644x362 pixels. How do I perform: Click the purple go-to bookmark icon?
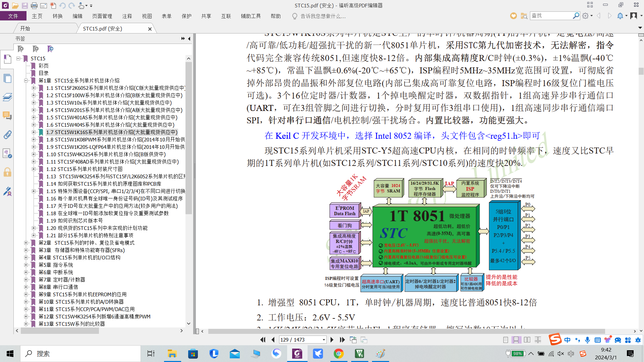point(50,49)
